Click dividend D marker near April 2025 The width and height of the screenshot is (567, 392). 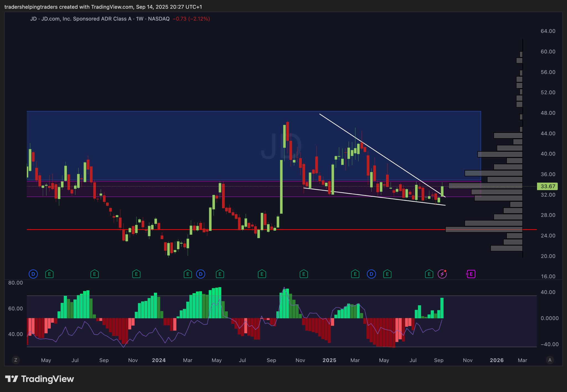(371, 274)
